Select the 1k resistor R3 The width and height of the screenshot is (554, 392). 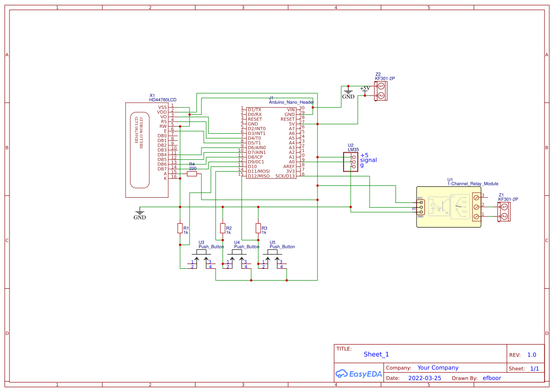click(258, 228)
